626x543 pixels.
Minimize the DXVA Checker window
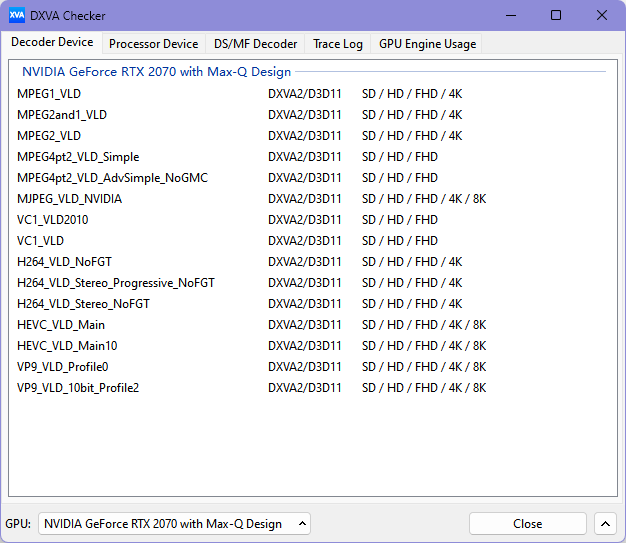click(510, 15)
